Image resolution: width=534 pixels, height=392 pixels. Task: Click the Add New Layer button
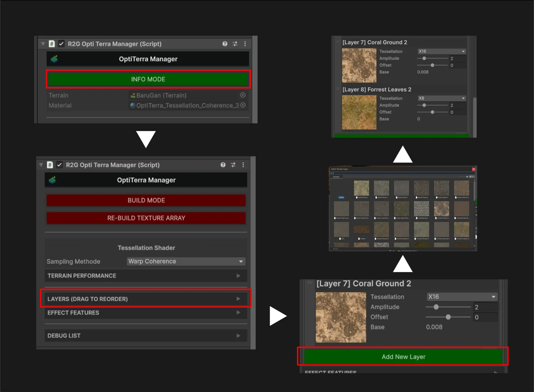pyautogui.click(x=403, y=357)
